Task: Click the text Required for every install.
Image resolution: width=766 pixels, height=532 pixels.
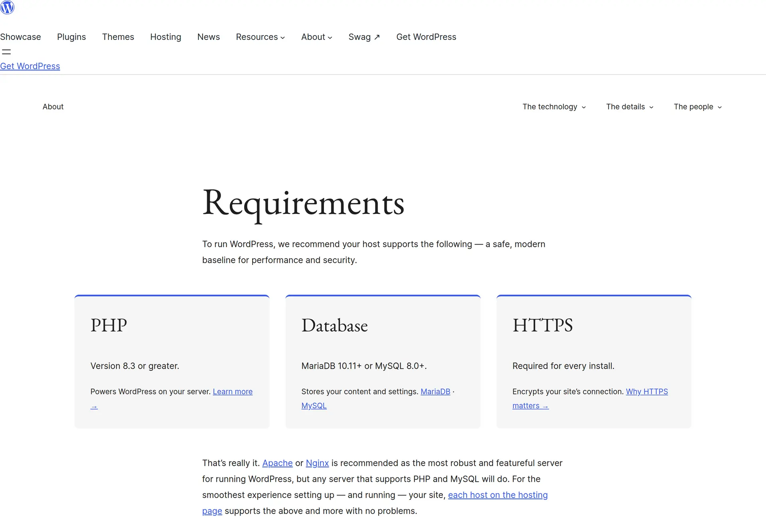Action: point(563,366)
